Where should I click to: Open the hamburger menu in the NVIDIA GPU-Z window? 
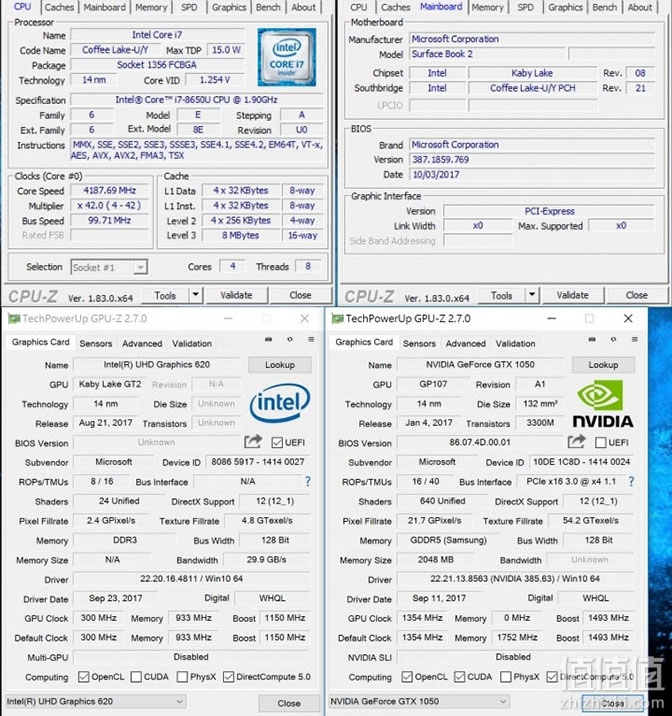[x=635, y=339]
